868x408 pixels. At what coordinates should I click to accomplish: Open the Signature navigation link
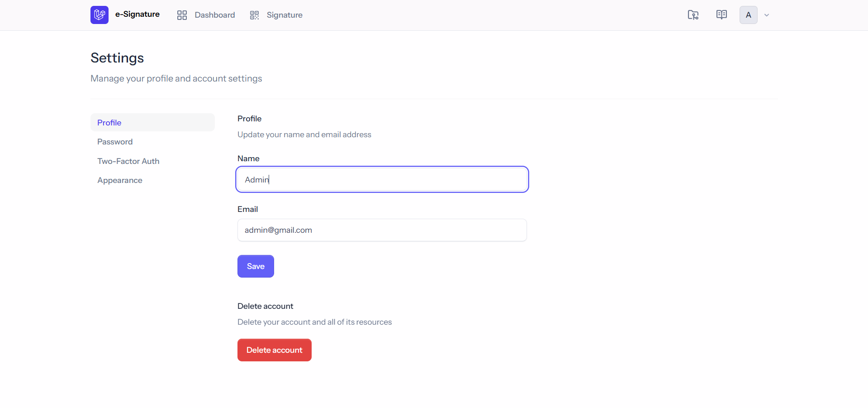tap(284, 15)
